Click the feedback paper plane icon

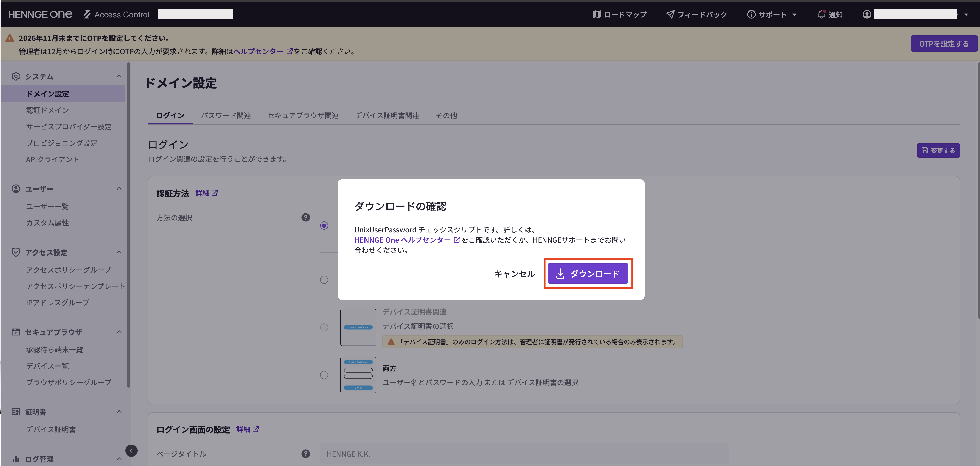click(670, 15)
